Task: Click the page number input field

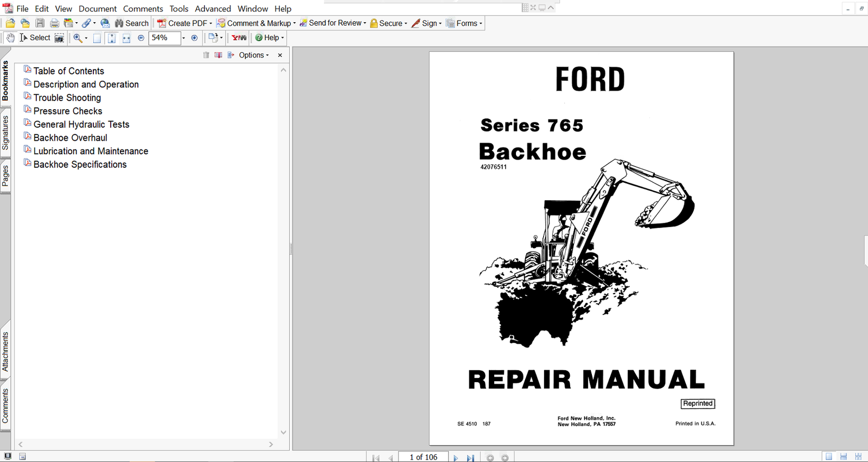Action: click(423, 457)
